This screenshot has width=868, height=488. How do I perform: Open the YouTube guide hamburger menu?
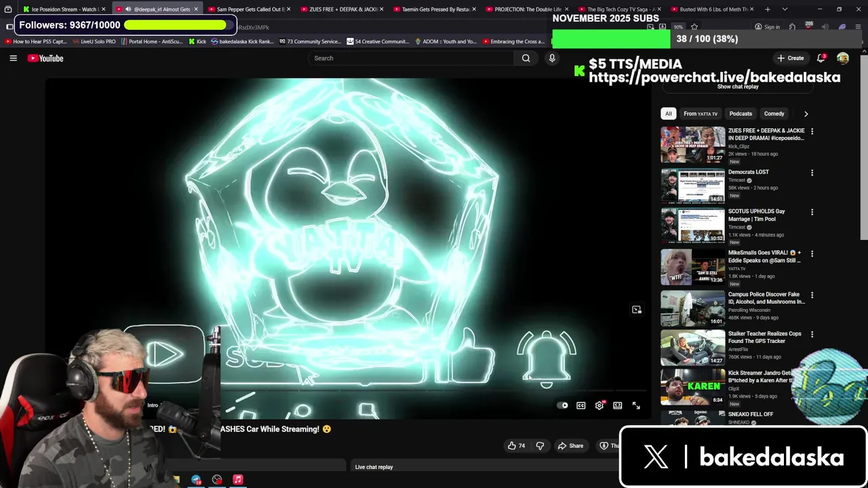(x=13, y=58)
